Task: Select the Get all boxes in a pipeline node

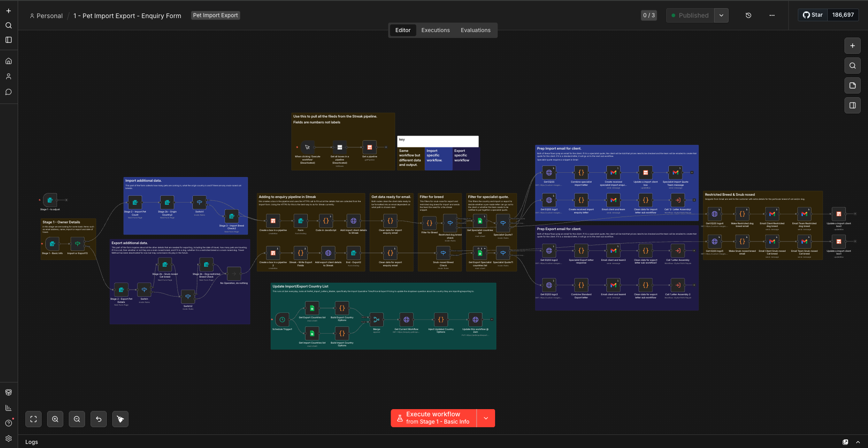Action: point(339,147)
